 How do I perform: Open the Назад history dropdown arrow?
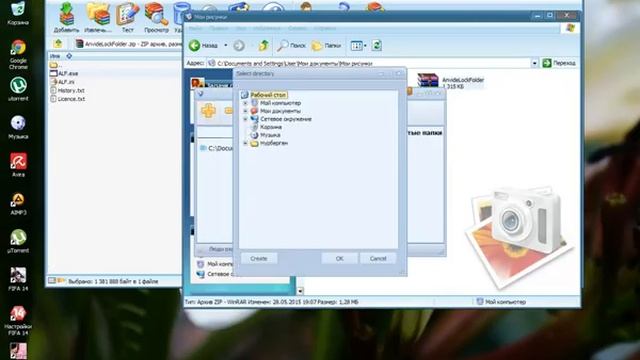(226, 46)
